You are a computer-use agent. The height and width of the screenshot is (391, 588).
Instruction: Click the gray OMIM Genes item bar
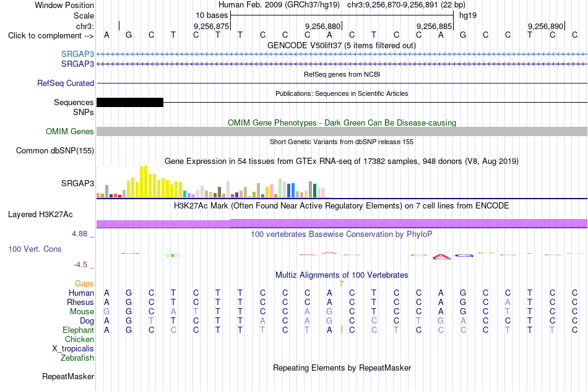[342, 131]
